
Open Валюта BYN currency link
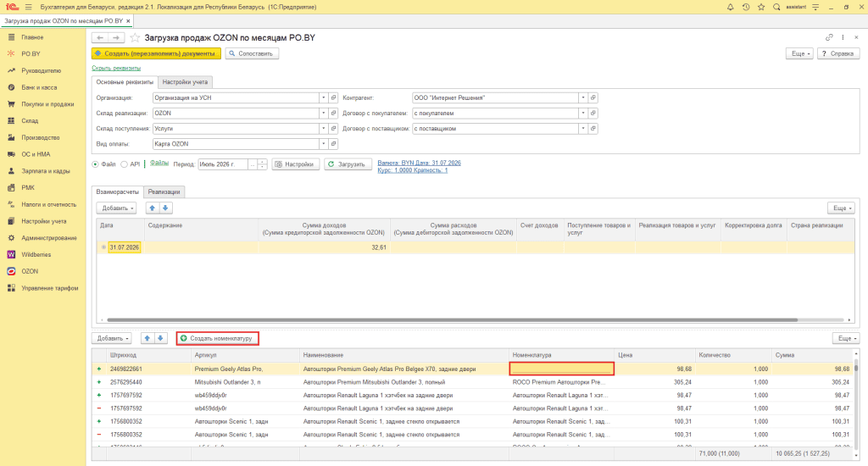point(419,163)
